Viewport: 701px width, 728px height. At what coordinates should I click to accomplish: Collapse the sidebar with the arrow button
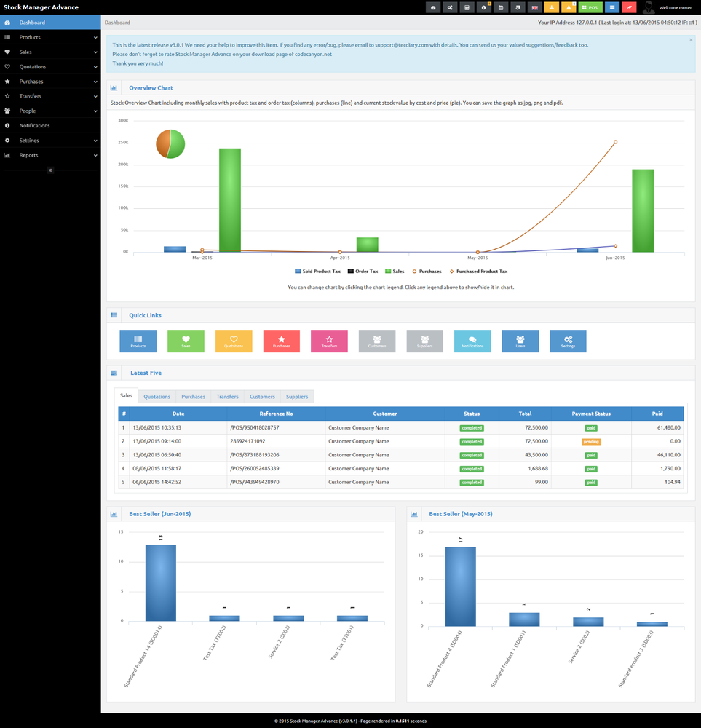pos(49,170)
